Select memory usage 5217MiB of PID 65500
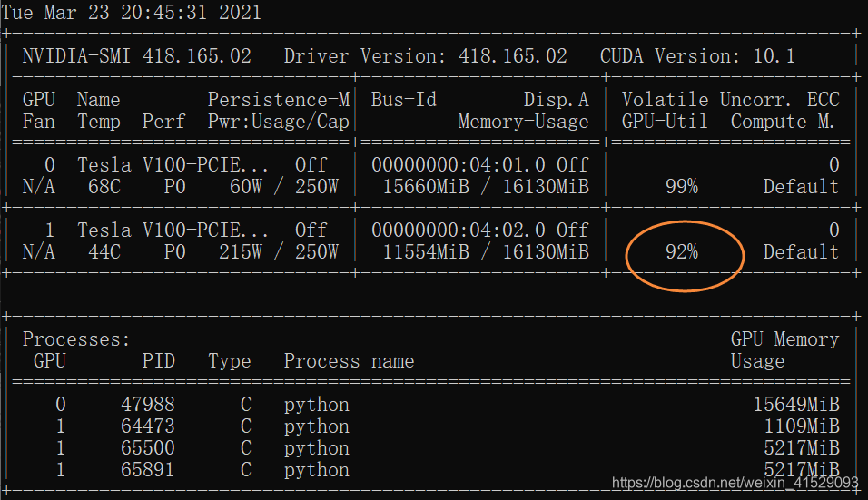868x500 pixels. click(802, 448)
